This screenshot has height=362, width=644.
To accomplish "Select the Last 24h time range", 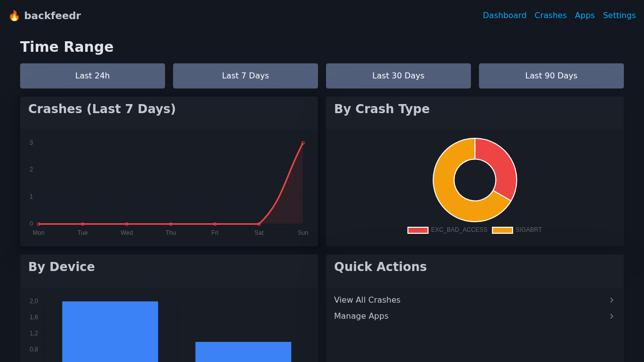I will (92, 75).
